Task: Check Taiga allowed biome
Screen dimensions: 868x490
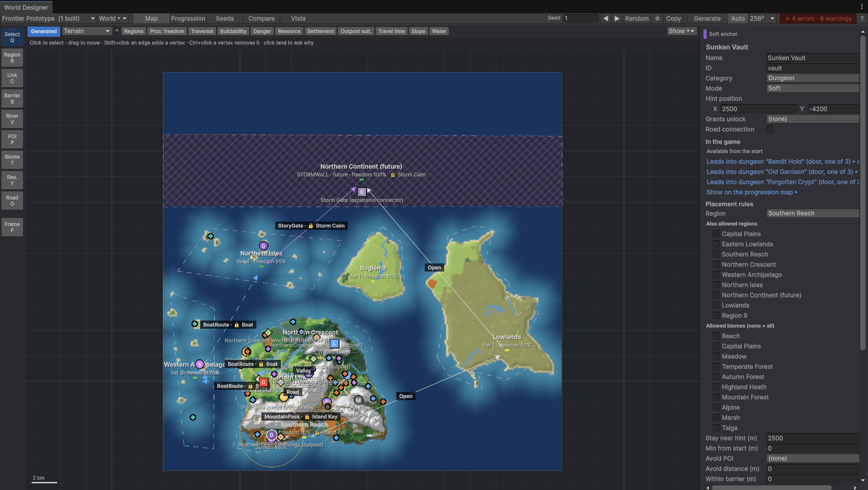Action: point(716,428)
